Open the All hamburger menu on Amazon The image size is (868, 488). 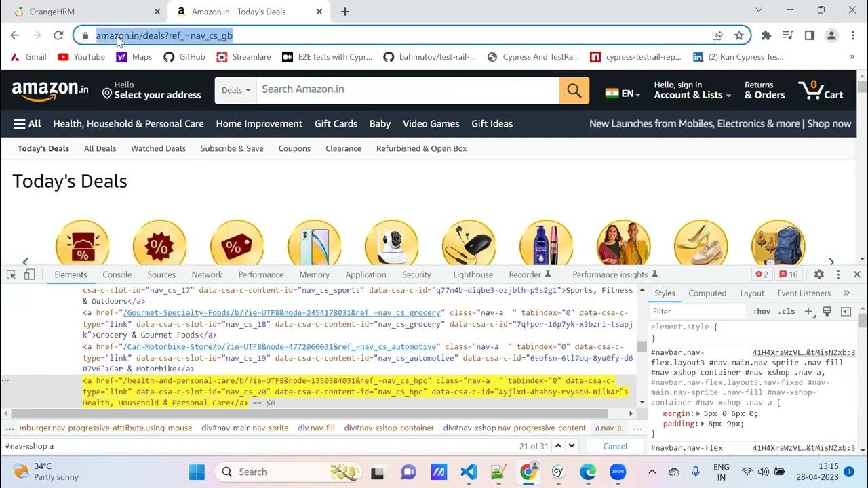27,123
